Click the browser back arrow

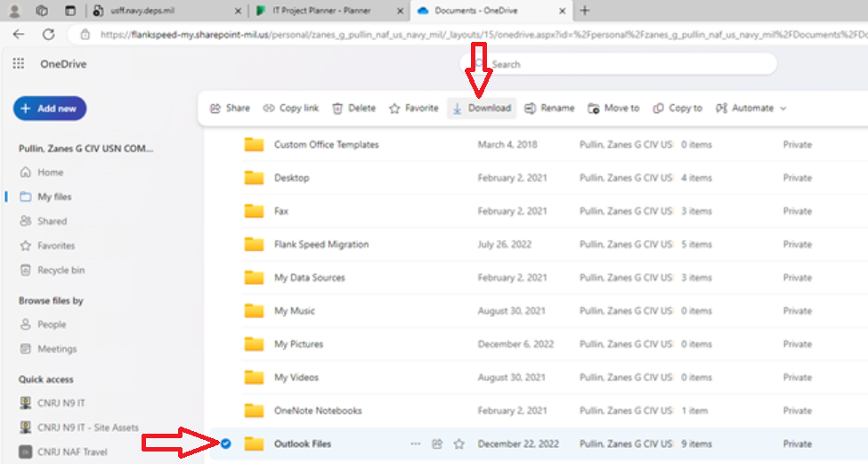pyautogui.click(x=19, y=35)
